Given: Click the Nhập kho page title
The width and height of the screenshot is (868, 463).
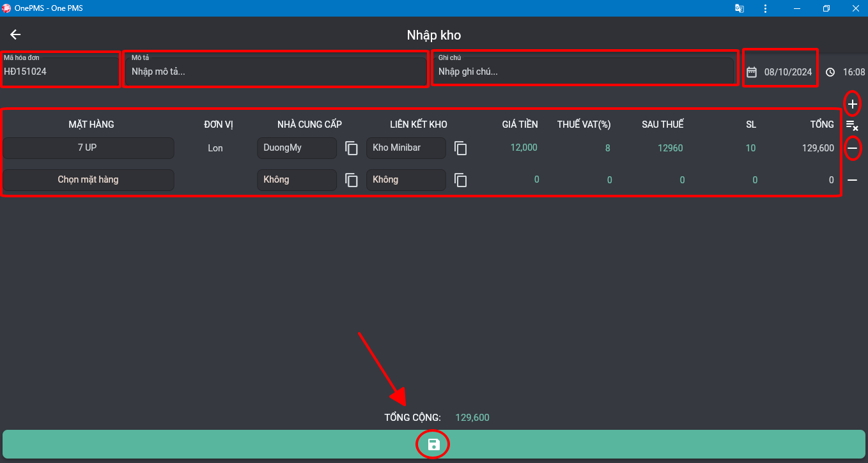Looking at the screenshot, I should 434,35.
